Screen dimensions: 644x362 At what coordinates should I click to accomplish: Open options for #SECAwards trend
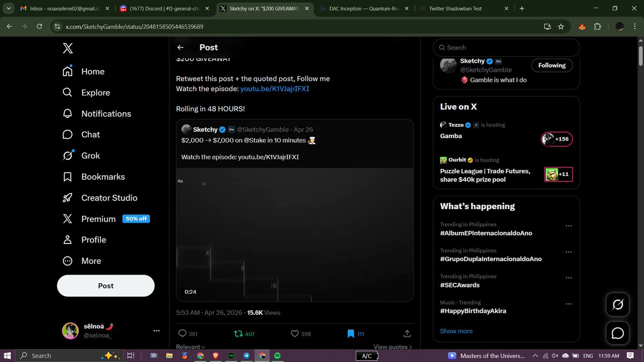[x=569, y=278]
